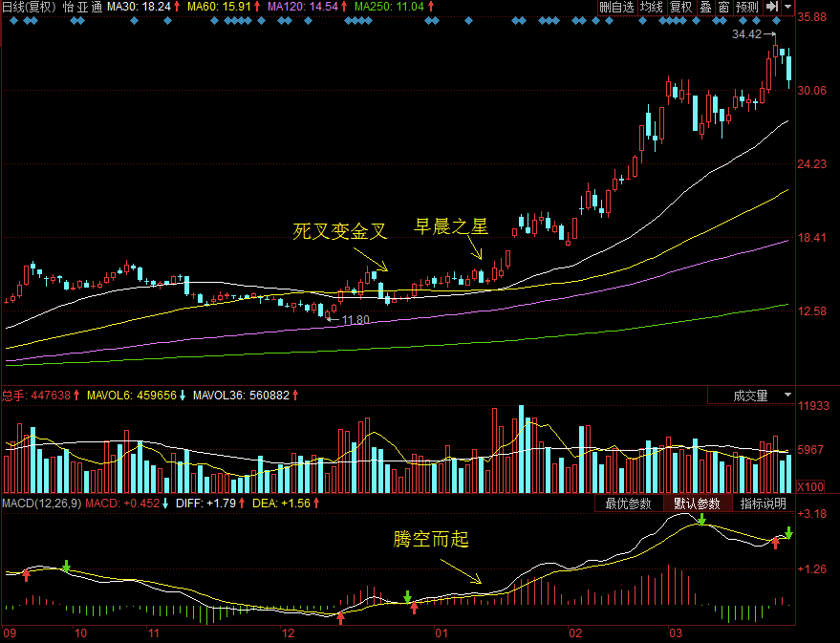
Task: Open the 成交量 indicator dropdown
Action: pos(750,395)
